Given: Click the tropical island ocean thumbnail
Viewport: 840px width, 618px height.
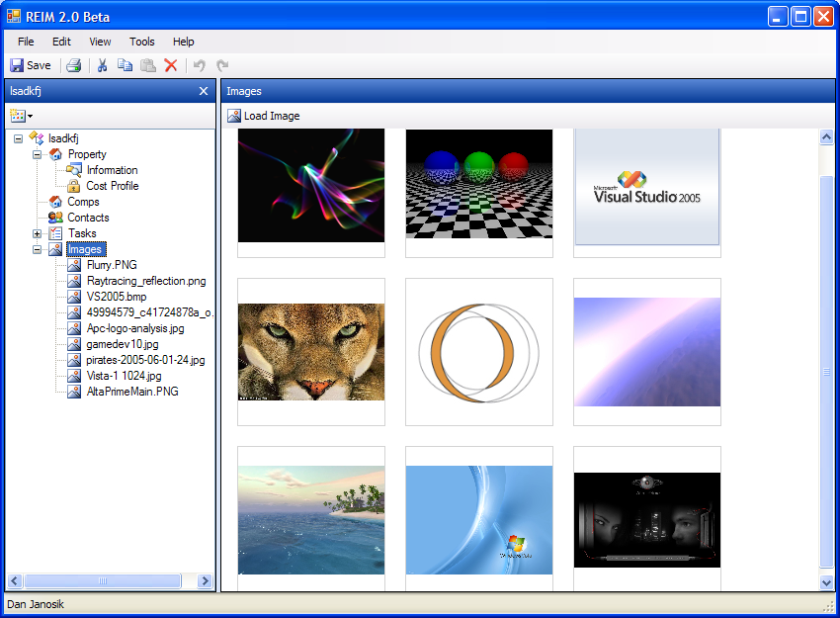Looking at the screenshot, I should click(x=311, y=520).
